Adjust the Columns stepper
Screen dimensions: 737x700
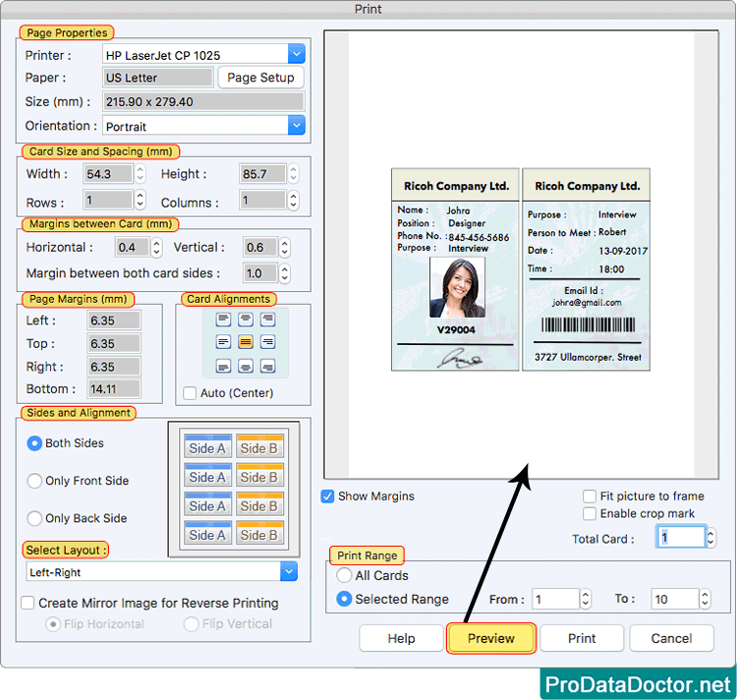[x=293, y=200]
